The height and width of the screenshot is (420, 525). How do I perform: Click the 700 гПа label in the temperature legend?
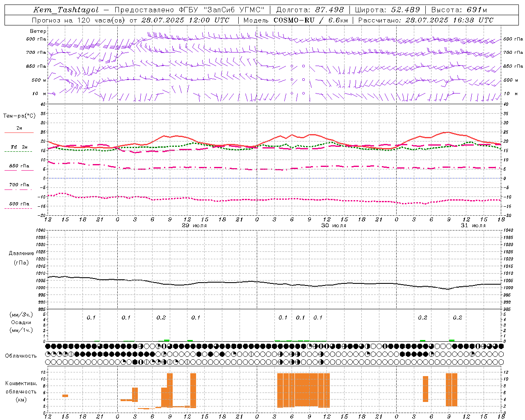[19, 185]
